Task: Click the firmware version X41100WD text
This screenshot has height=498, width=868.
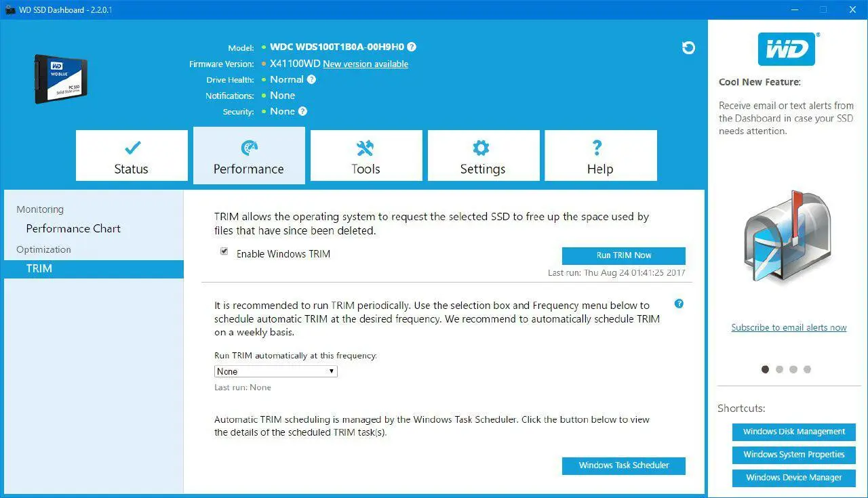Action: click(295, 64)
